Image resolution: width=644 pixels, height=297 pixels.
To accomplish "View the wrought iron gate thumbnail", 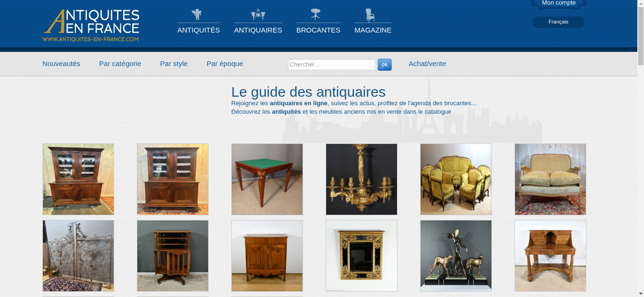I will coord(78,256).
